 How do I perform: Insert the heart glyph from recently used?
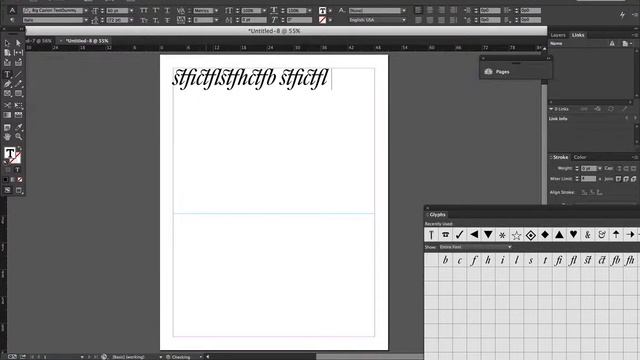pyautogui.click(x=573, y=235)
